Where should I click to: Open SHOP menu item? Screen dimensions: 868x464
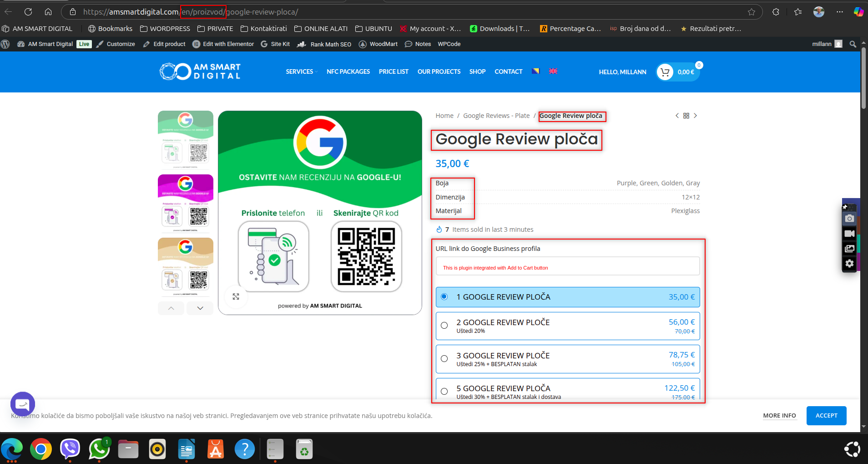pyautogui.click(x=477, y=71)
